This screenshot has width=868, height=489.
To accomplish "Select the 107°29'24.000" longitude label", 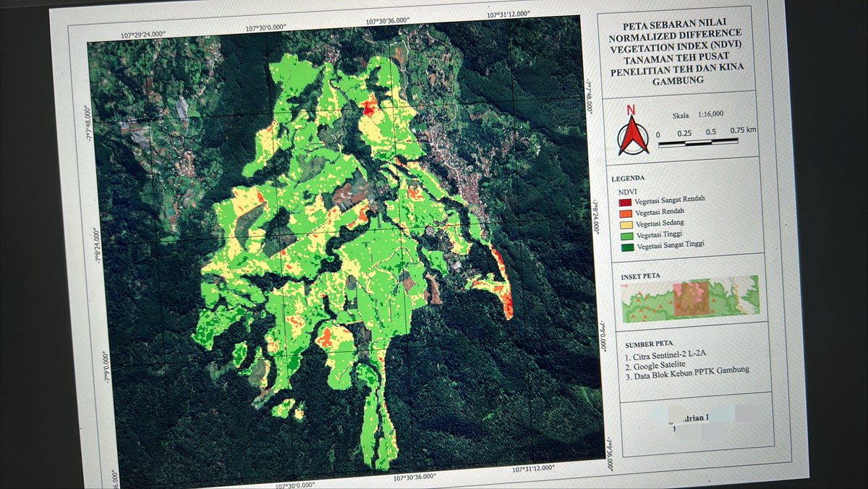I will [142, 34].
